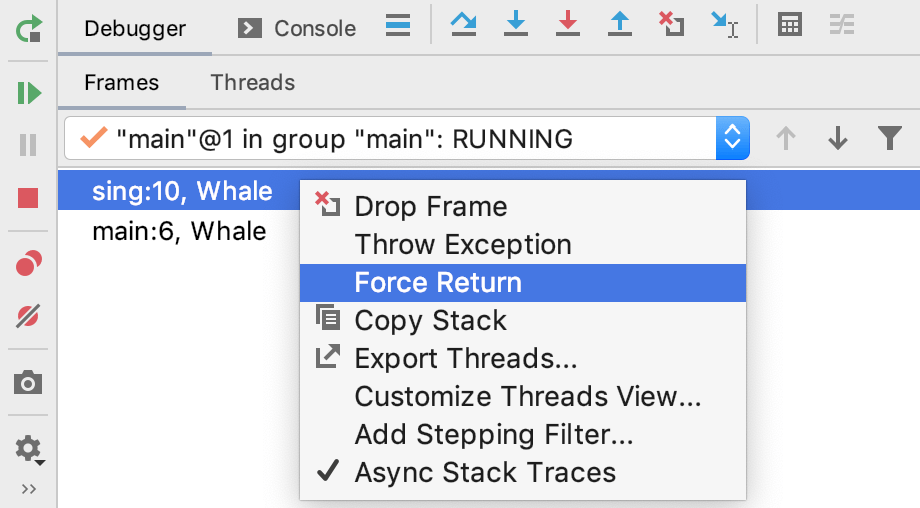
Task: Resume program execution
Action: pos(28,93)
